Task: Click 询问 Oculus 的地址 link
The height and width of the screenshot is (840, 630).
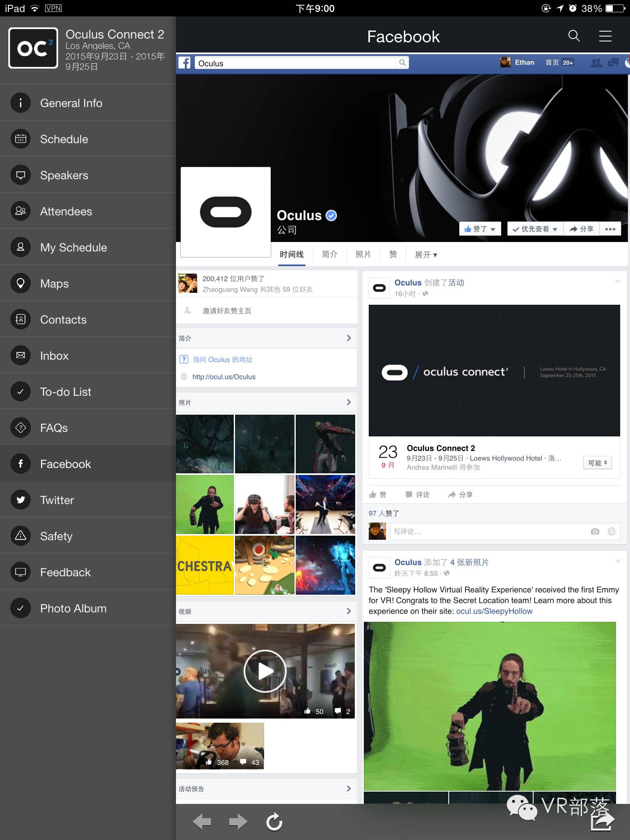Action: pos(223,359)
